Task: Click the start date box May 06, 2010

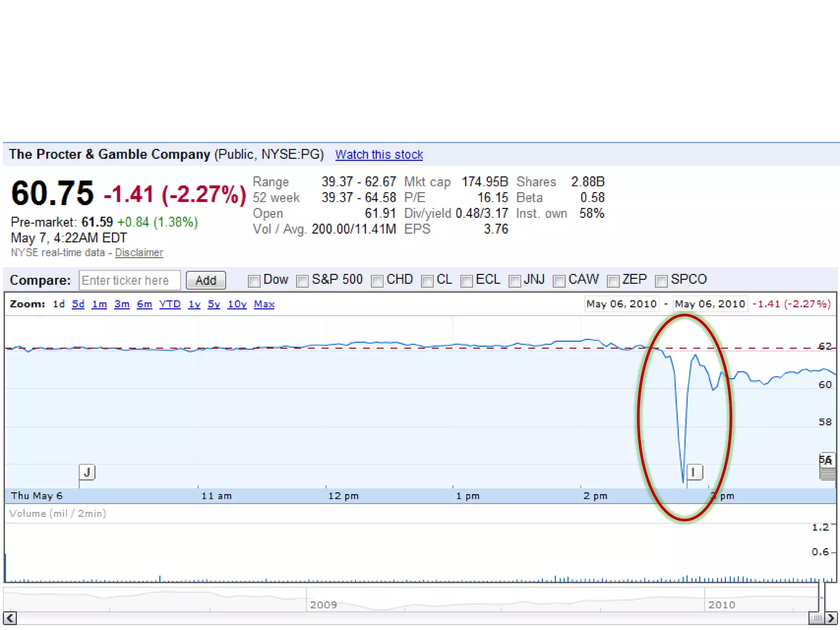Action: point(621,304)
